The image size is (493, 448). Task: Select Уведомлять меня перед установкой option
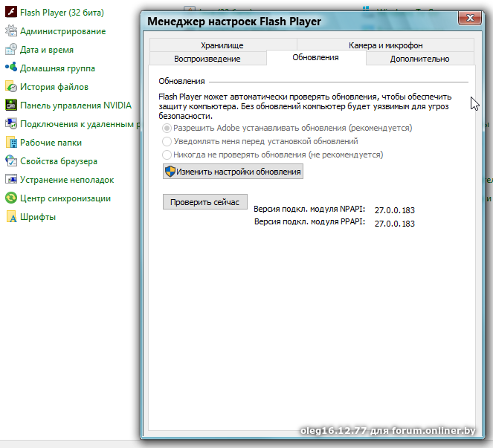(x=260, y=141)
